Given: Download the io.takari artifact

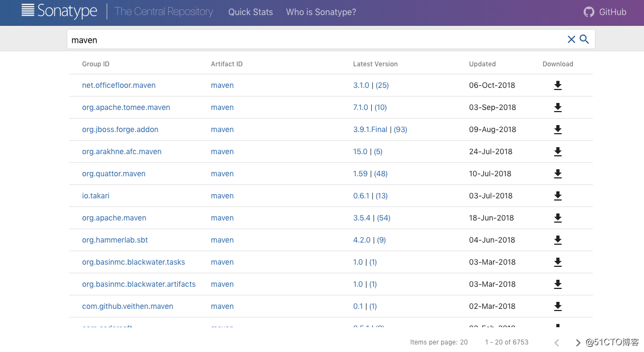Looking at the screenshot, I should click(x=557, y=196).
